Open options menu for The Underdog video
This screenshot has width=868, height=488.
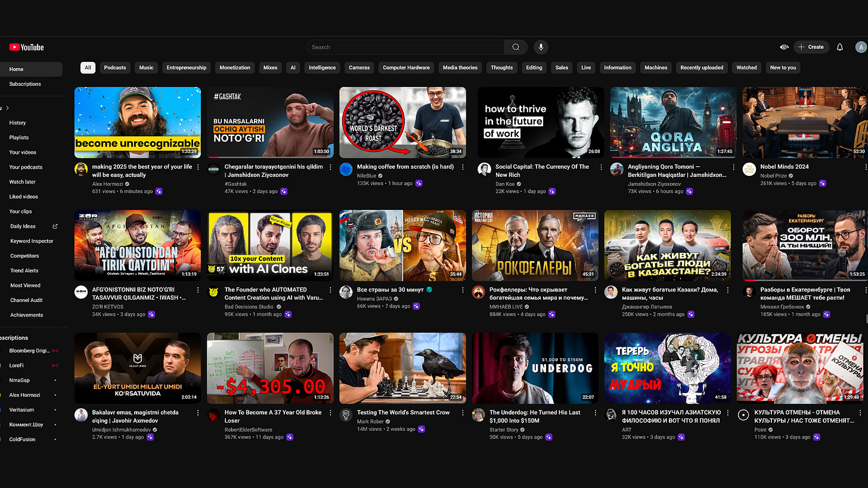[x=596, y=413]
